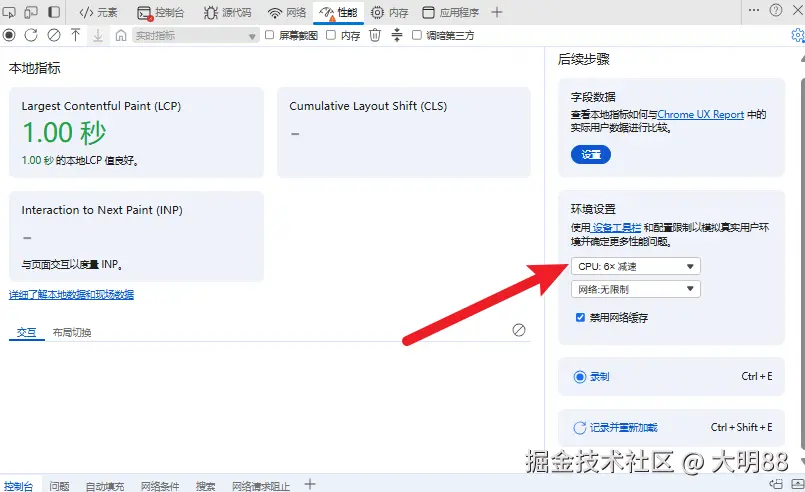Add more tools with top plus icon
The height and width of the screenshot is (492, 805).
[x=496, y=12]
